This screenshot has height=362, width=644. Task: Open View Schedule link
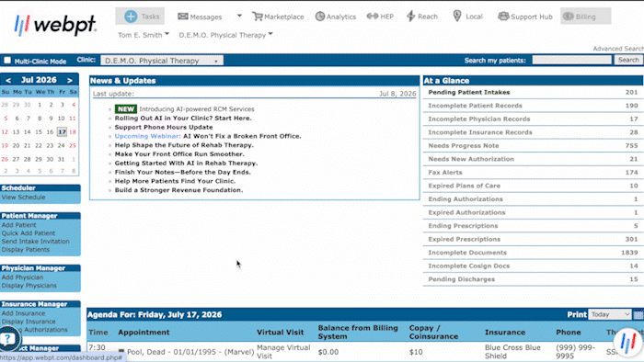coord(23,198)
